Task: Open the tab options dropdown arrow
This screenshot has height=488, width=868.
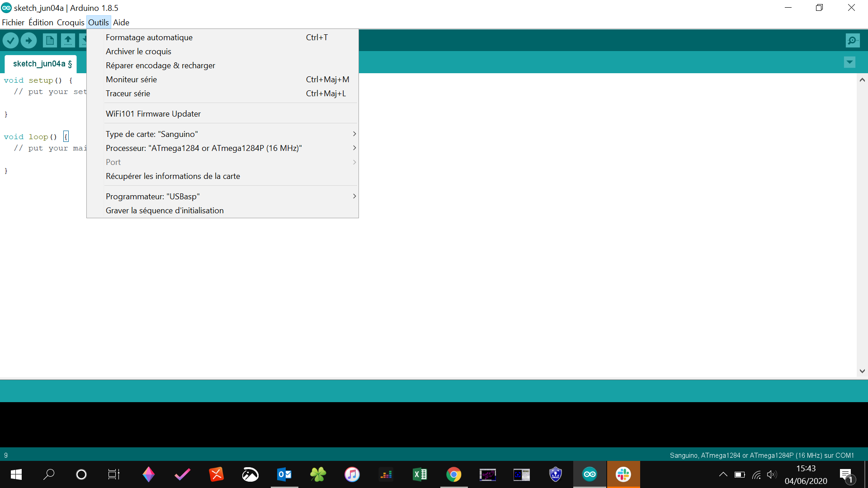Action: pos(849,62)
